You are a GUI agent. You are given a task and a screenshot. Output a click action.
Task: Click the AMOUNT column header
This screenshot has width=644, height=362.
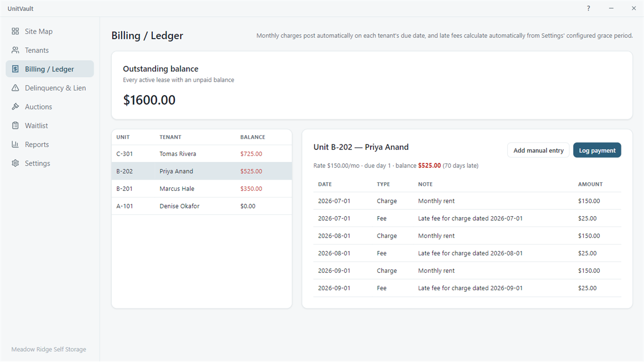pyautogui.click(x=590, y=184)
